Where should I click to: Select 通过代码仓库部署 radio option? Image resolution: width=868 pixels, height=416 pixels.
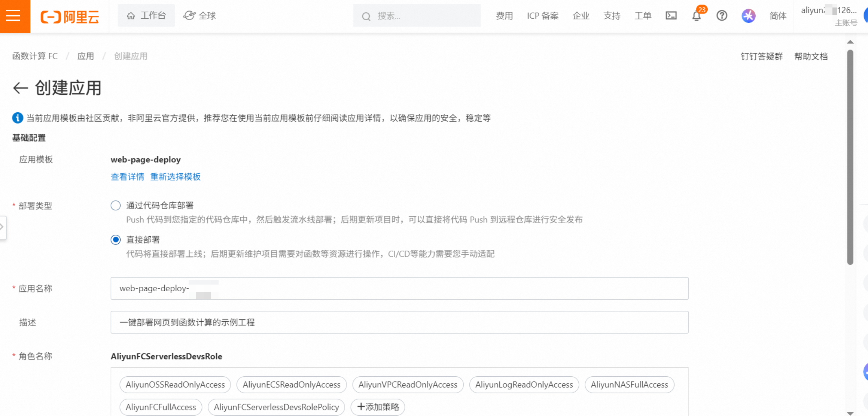[116, 206]
